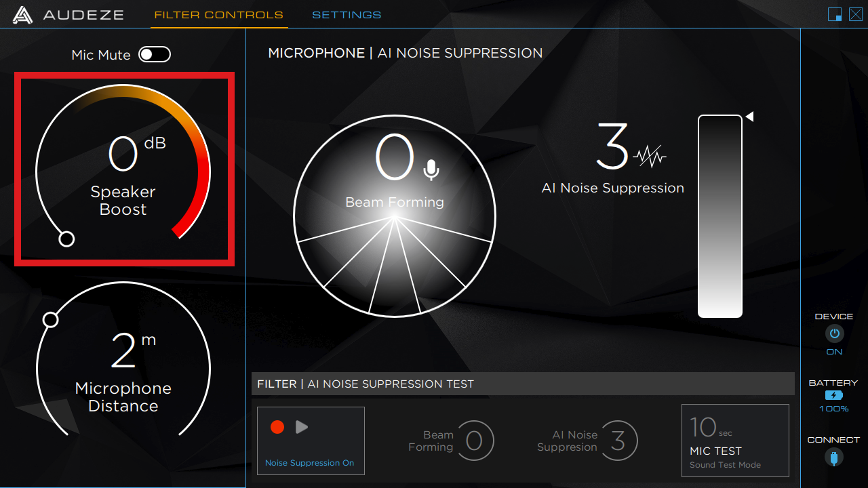Click the large AI Noise Suppression value 3

coord(612,146)
